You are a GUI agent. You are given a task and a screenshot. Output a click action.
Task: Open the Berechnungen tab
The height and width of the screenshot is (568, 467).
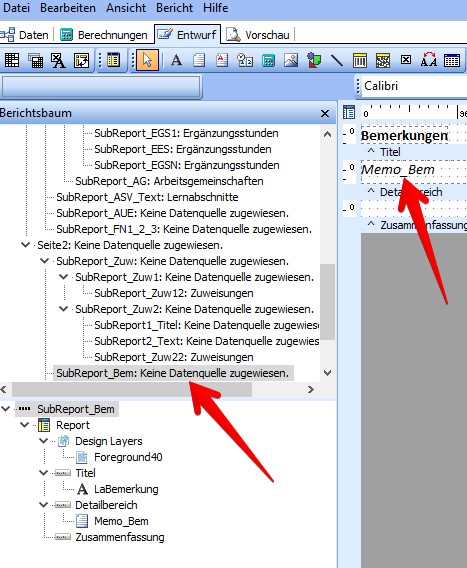[x=104, y=35]
